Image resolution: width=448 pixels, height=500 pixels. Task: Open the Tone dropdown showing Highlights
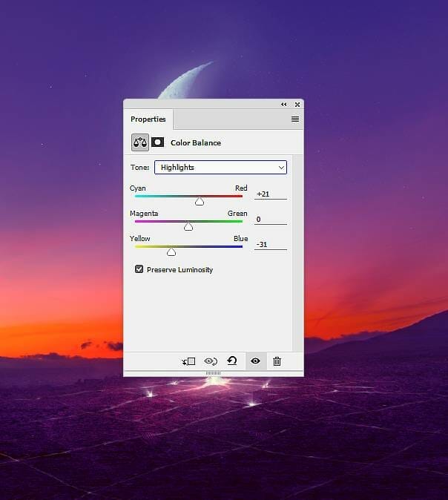pos(220,167)
